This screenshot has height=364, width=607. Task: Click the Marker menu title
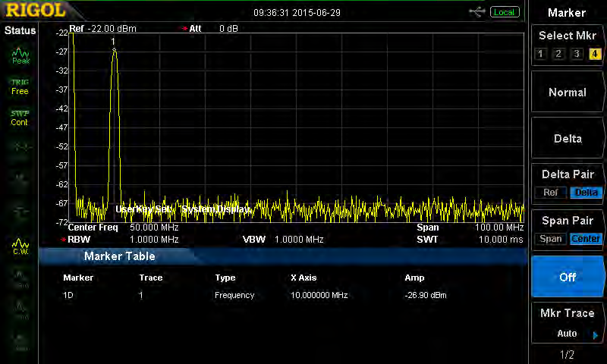click(567, 13)
